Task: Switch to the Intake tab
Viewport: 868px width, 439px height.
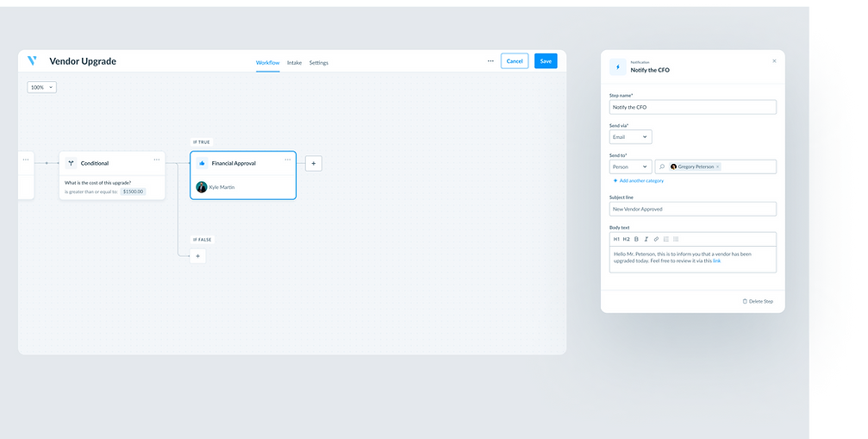Action: coord(295,63)
